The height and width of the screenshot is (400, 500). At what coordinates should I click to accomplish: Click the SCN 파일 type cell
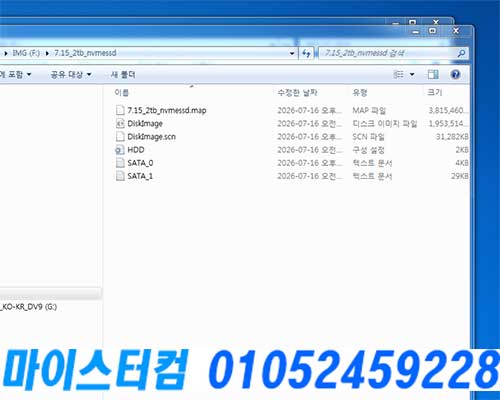[x=368, y=137]
